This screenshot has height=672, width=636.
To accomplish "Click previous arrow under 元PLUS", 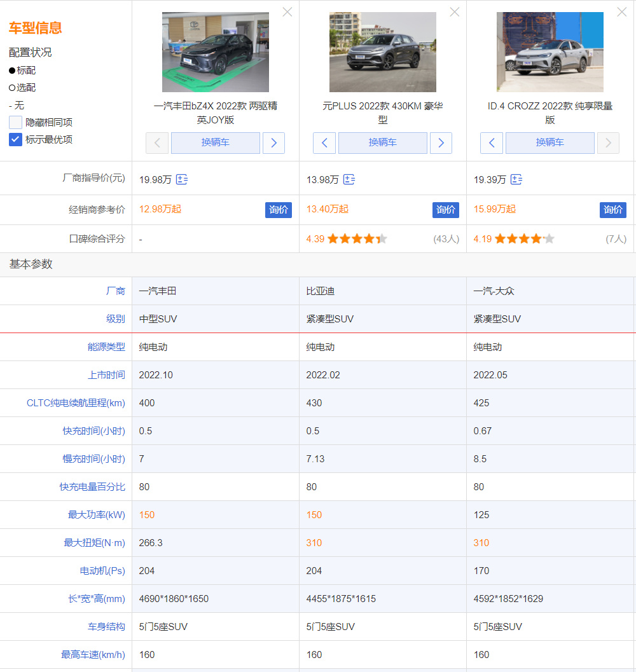I will (x=324, y=142).
